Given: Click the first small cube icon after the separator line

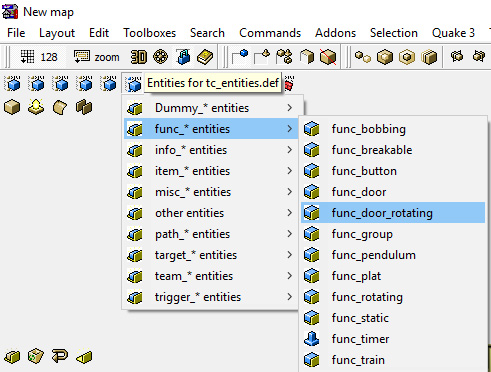Looking at the screenshot, I should pyautogui.click(x=457, y=56).
